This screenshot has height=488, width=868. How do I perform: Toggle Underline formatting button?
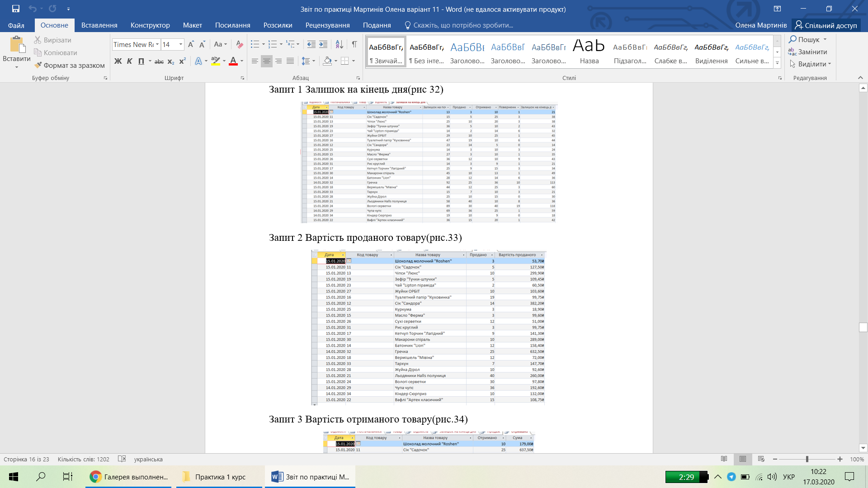(141, 61)
